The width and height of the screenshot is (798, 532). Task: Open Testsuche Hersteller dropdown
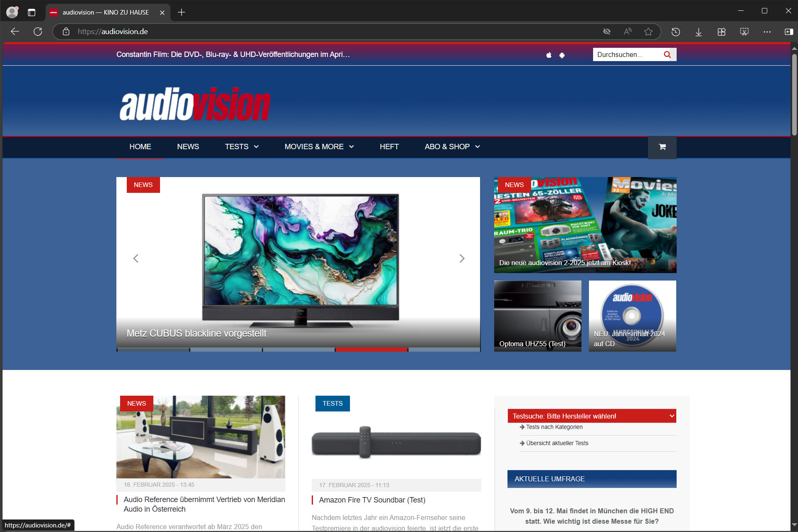591,416
